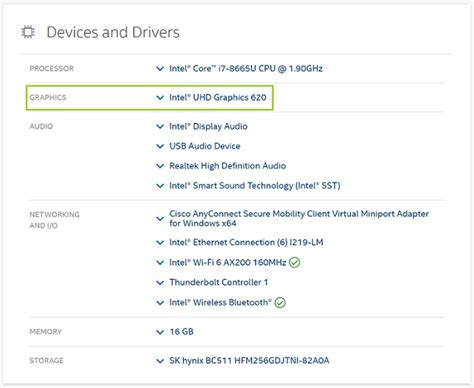
Task: Expand the Realtek High Definition Audio chevron
Action: point(160,166)
